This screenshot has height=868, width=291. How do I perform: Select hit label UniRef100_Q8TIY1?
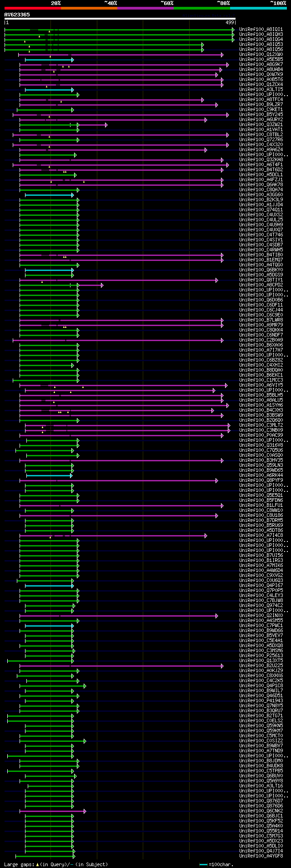[x=261, y=280]
